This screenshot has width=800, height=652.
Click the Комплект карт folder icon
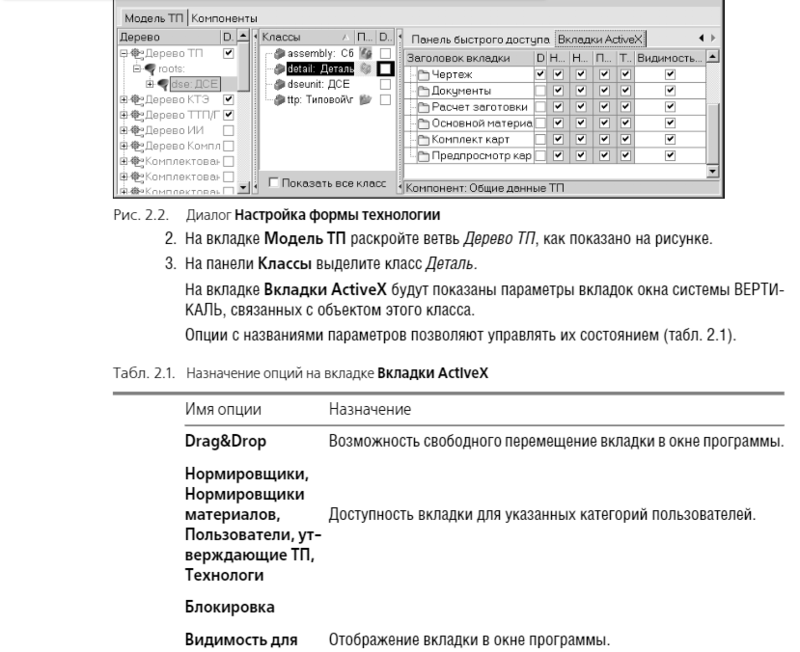tap(423, 140)
